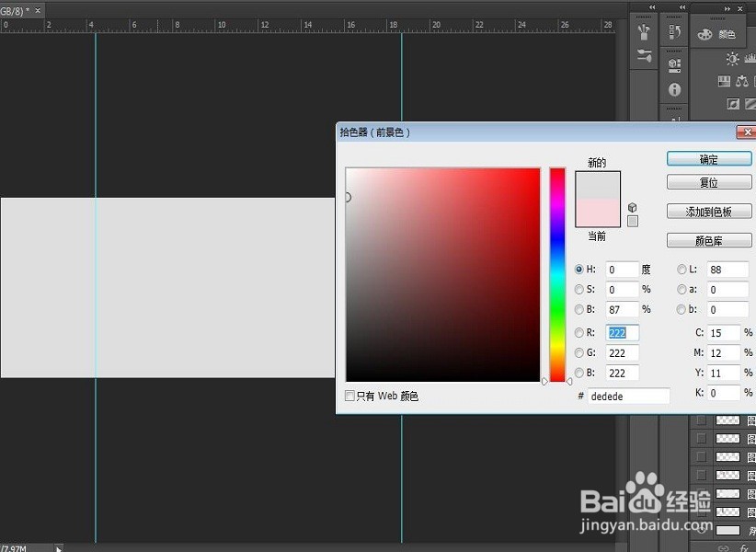Click the brightness B value 87 field
Screen dimensions: 756x552
(x=622, y=309)
